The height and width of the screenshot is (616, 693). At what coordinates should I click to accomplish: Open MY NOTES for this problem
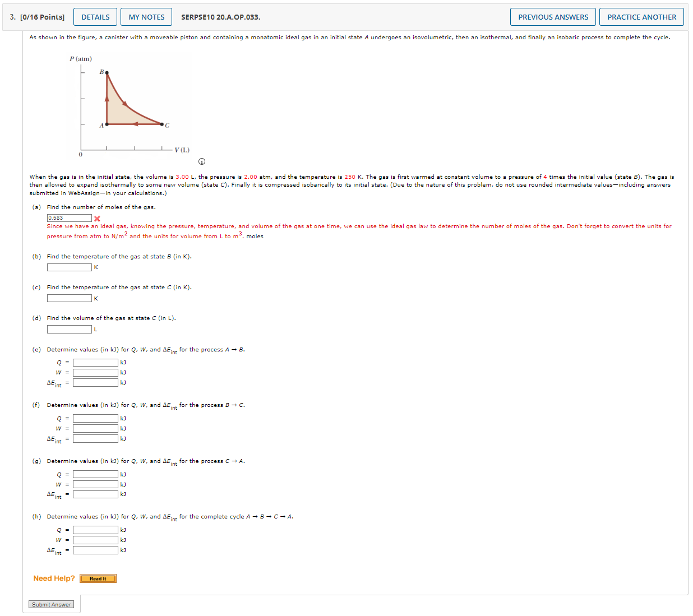tap(146, 16)
